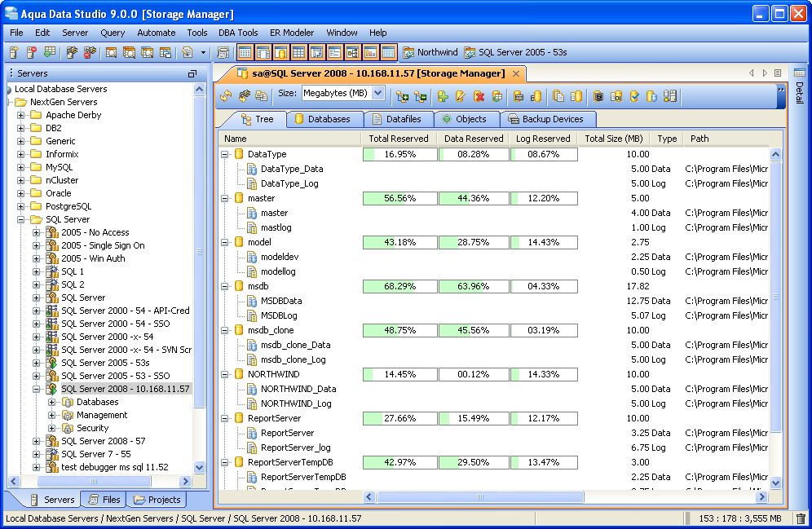
Task: Select SQL Server 2000 - 54 - SSO server
Action: pos(116,324)
